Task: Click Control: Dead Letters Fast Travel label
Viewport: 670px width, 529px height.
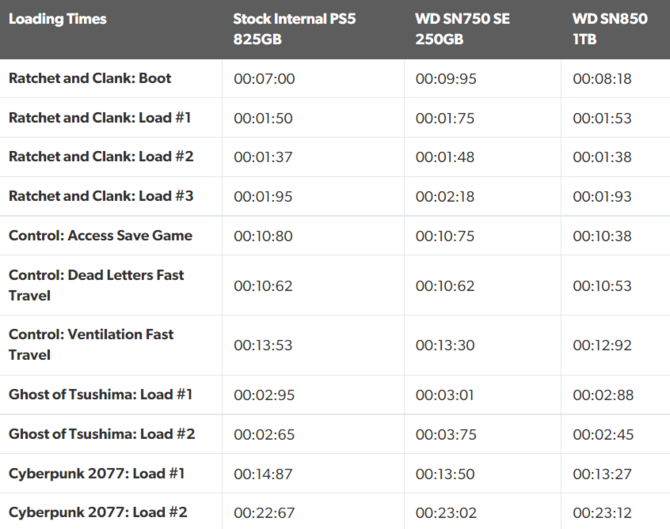Action: (96, 285)
